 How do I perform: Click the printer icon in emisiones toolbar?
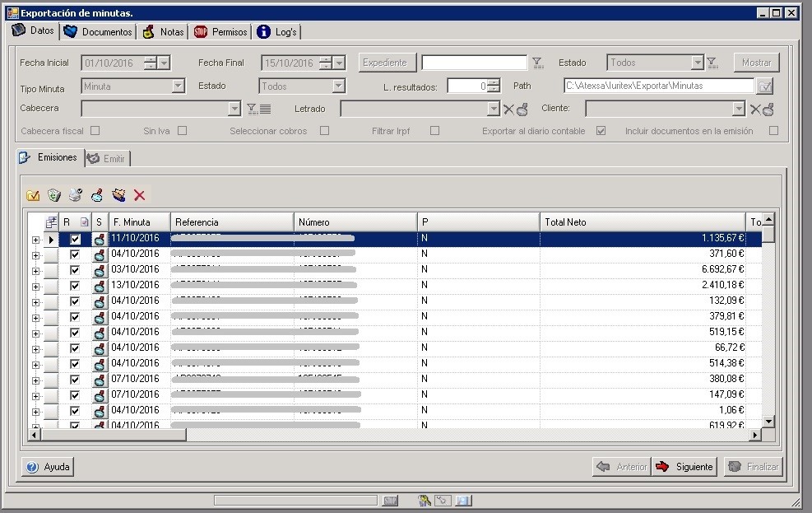coord(76,195)
